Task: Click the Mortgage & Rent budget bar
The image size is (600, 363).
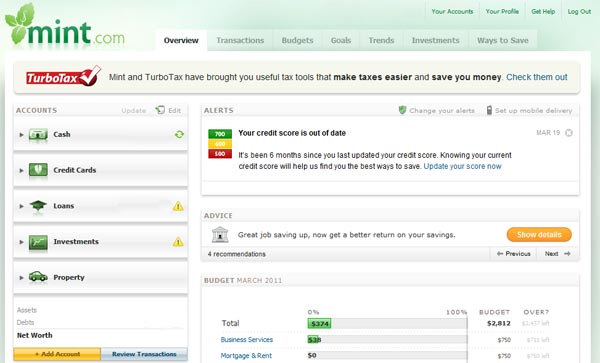Action: 387,356
